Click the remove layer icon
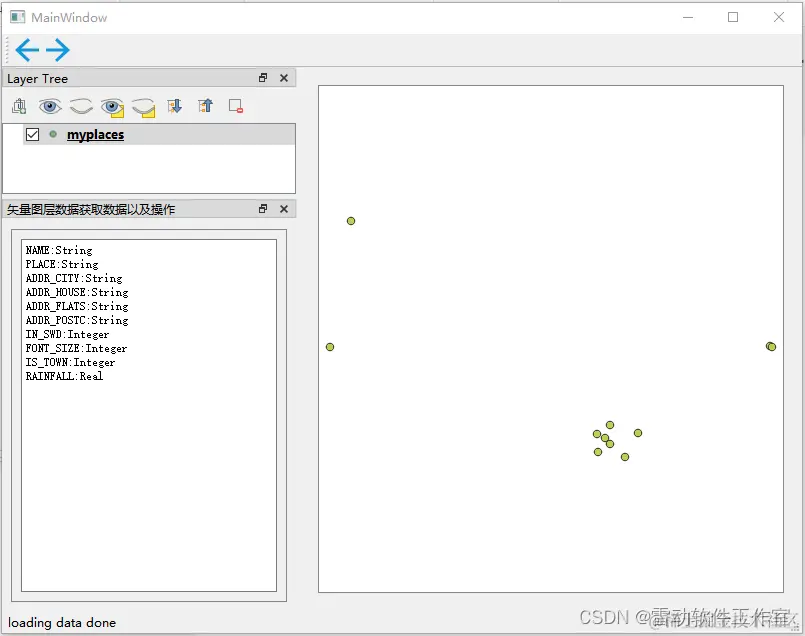The height and width of the screenshot is (636, 805). pyautogui.click(x=236, y=106)
